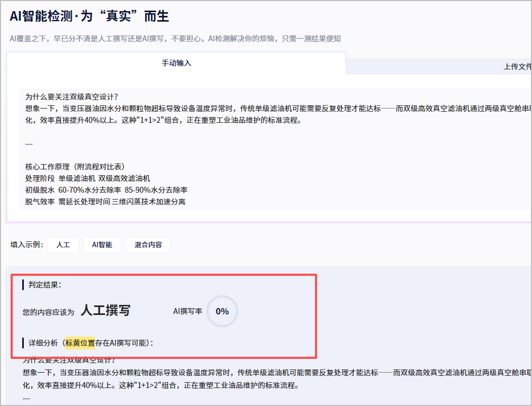532x406 pixels.
Task: Click the 填入示例 label
Action: coord(26,245)
